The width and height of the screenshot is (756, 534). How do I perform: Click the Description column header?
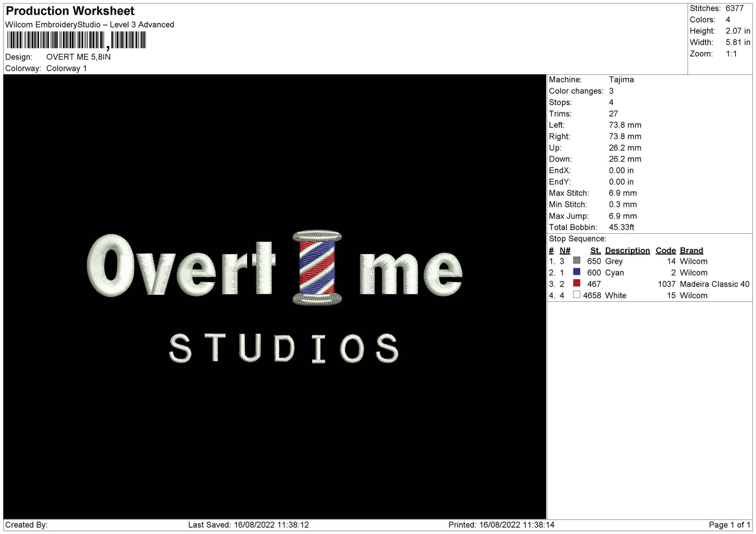coord(627,251)
